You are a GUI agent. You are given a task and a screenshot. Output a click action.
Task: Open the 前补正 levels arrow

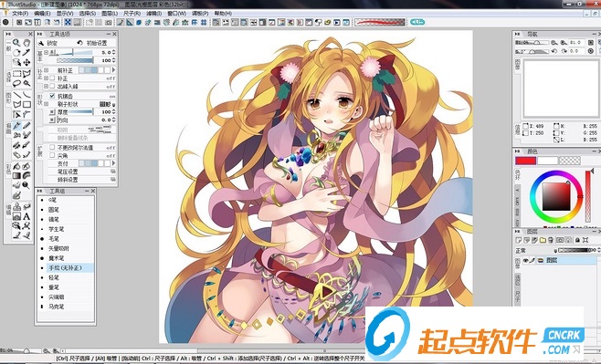coord(113,70)
